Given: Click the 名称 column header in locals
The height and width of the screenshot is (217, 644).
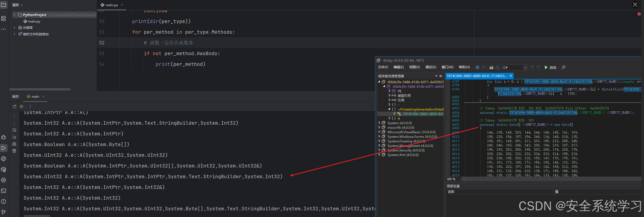Looking at the screenshot, I should [x=451, y=192].
